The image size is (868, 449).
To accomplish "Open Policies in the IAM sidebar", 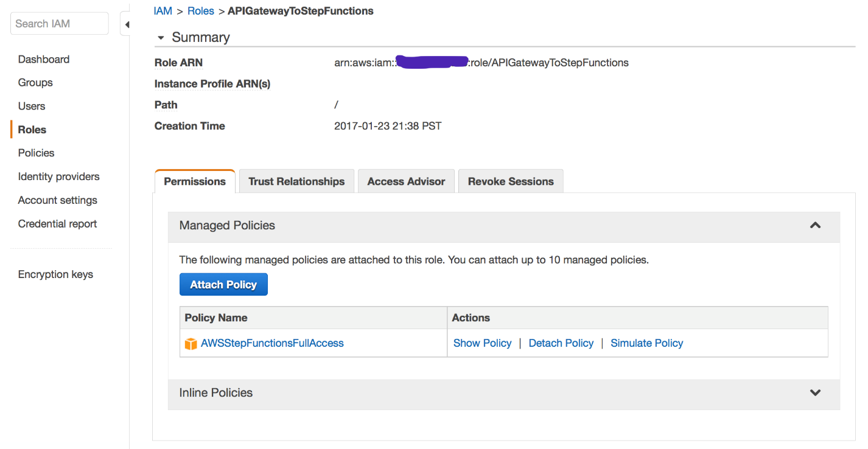I will 37,153.
